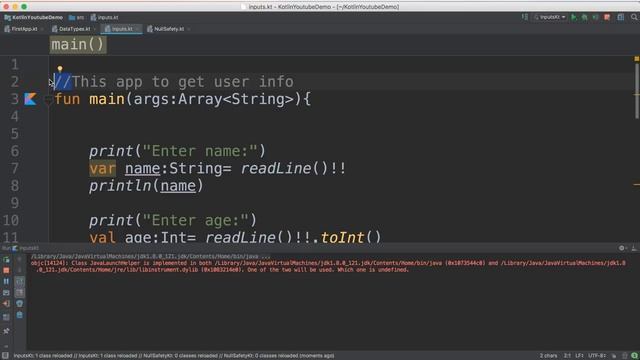Click the lock read-only toggle in status bar

pyautogui.click(x=614, y=356)
